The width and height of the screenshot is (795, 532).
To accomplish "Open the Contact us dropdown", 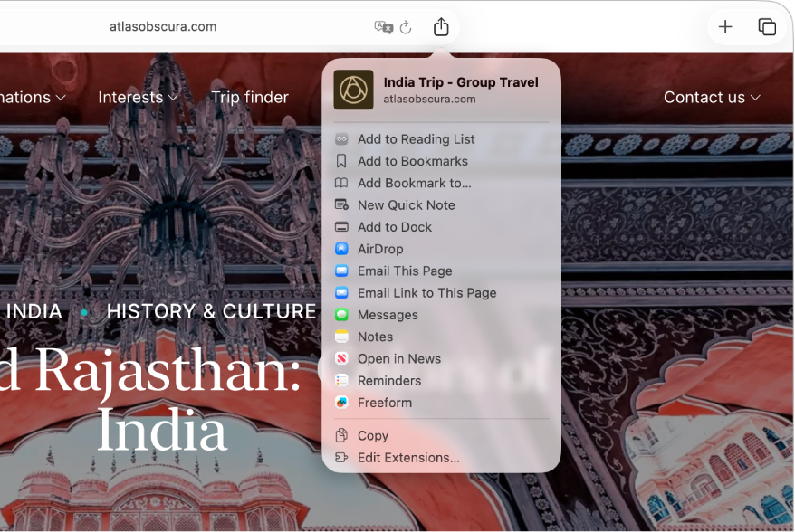I will 712,97.
